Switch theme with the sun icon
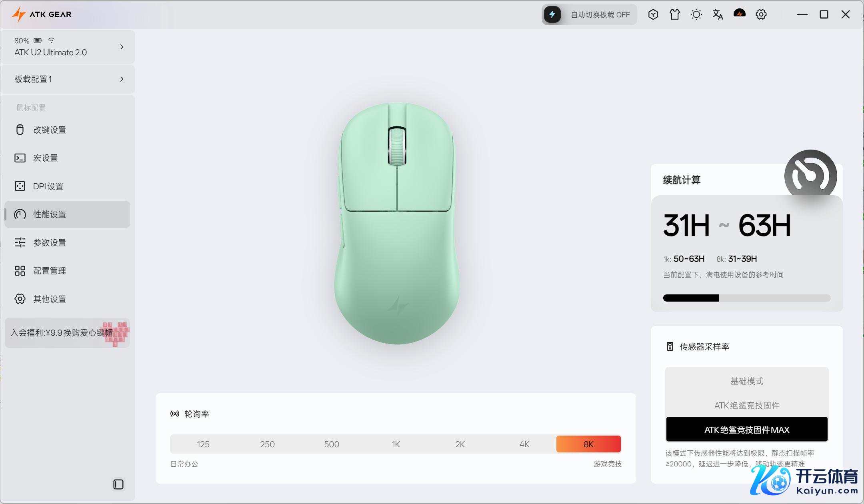 point(696,15)
